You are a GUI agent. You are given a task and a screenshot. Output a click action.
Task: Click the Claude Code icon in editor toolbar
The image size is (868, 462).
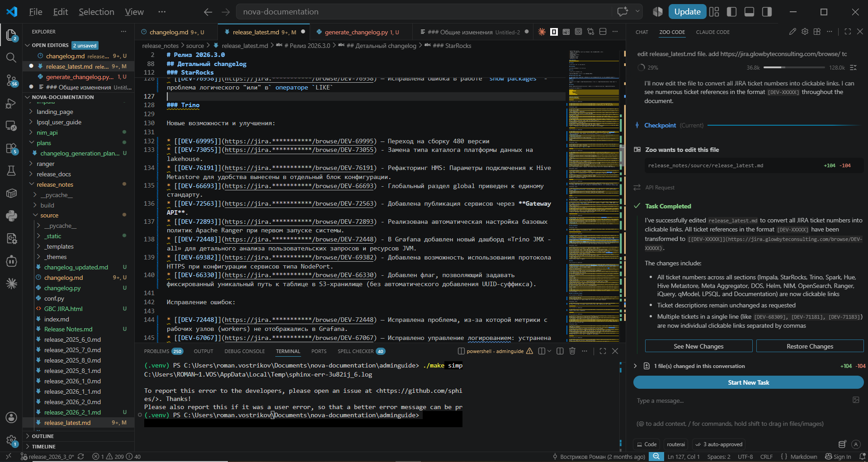coord(542,32)
